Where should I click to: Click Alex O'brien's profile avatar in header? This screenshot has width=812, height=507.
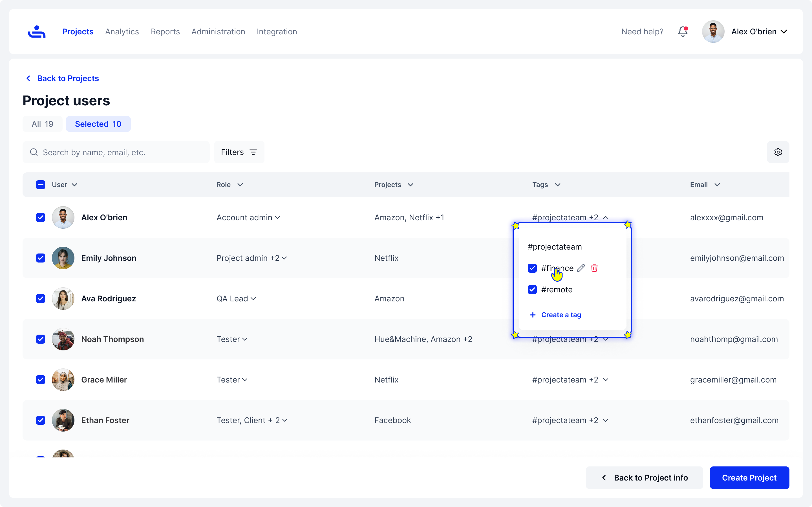point(713,32)
